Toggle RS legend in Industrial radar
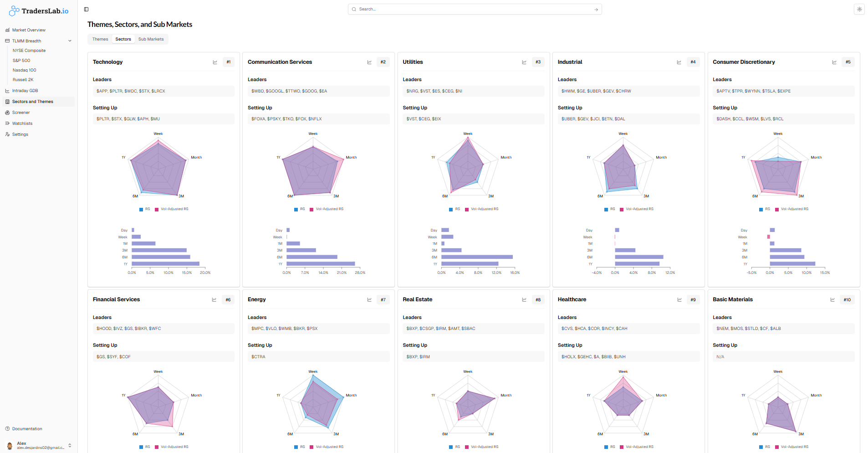The width and height of the screenshot is (868, 453). 610,209
